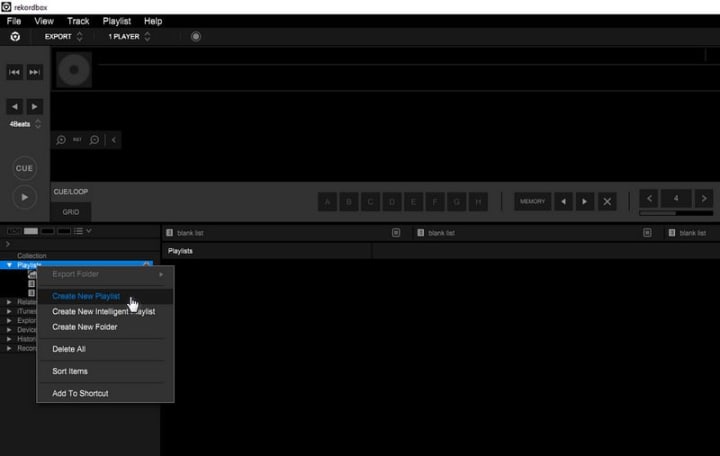
Task: Expand the iTunes tree node
Action: (9, 311)
